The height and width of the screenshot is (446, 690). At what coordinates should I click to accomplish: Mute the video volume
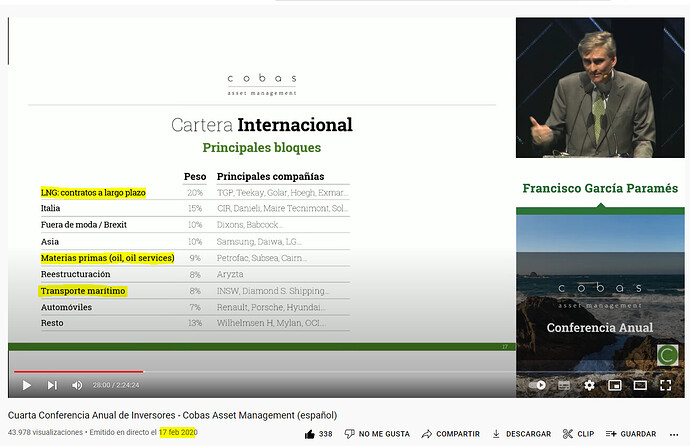tap(77, 385)
